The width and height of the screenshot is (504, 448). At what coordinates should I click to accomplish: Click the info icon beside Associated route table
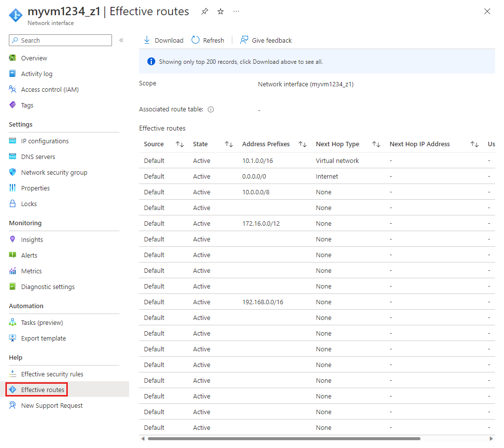coord(210,109)
